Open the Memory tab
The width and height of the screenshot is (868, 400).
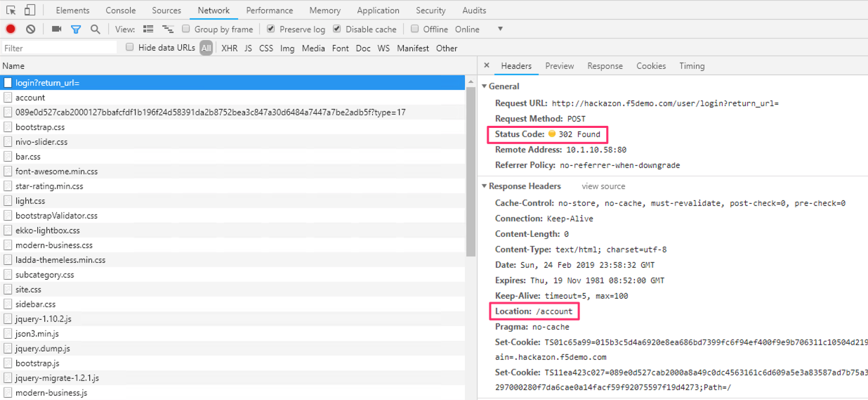(325, 11)
